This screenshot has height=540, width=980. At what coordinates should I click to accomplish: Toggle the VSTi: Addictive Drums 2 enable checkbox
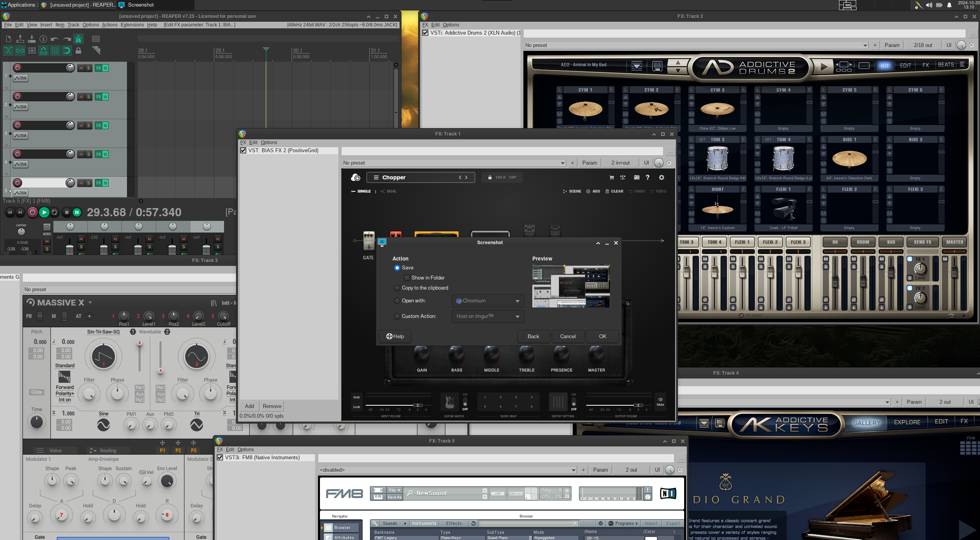click(425, 33)
